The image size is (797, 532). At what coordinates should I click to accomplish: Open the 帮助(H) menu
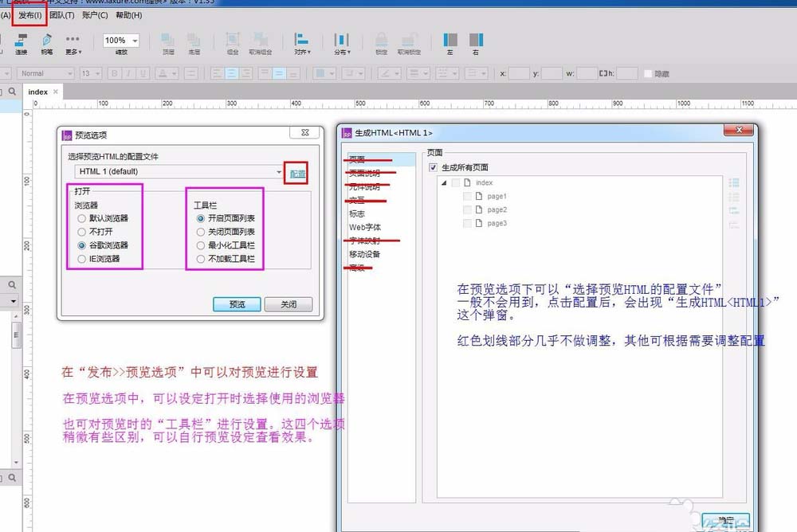point(129,15)
